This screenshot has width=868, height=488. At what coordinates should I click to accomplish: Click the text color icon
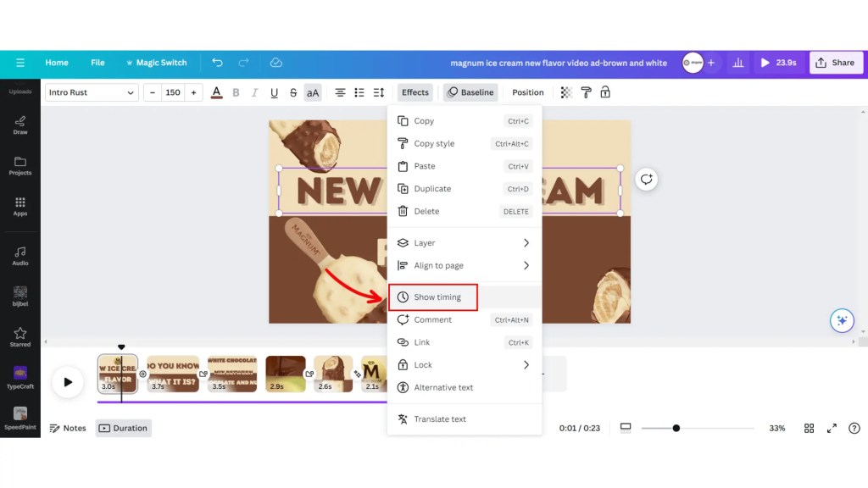(216, 92)
